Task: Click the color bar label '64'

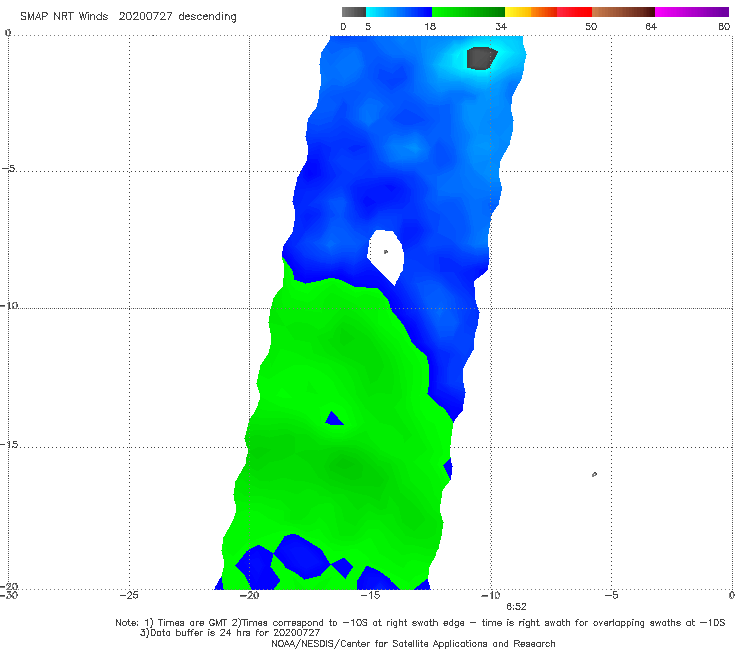Action: tap(651, 27)
